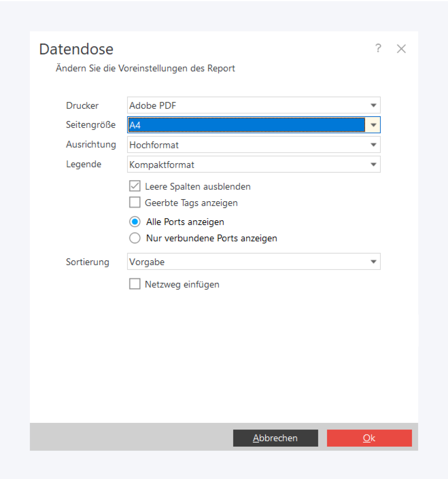This screenshot has width=448, height=479.
Task: Select Nur verbundene Ports anzeigen option
Action: coord(135,238)
